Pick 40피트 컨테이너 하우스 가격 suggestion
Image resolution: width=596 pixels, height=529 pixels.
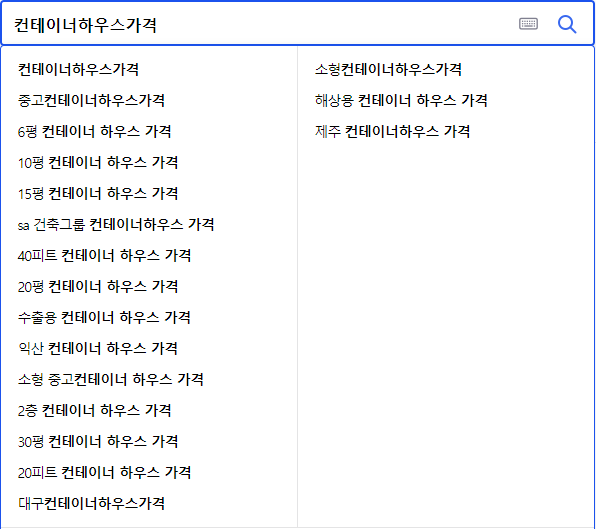[x=104, y=256]
